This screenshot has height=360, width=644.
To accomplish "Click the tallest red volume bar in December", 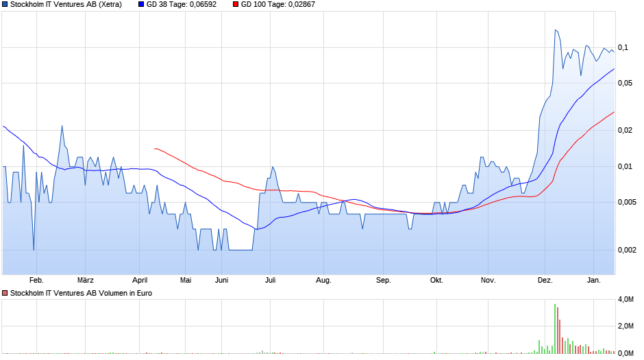I will pos(558,331).
